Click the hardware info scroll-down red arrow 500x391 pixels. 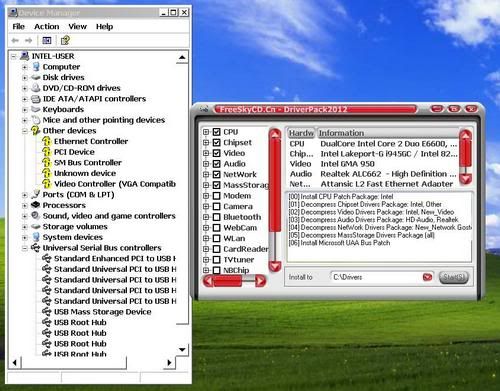click(x=465, y=179)
